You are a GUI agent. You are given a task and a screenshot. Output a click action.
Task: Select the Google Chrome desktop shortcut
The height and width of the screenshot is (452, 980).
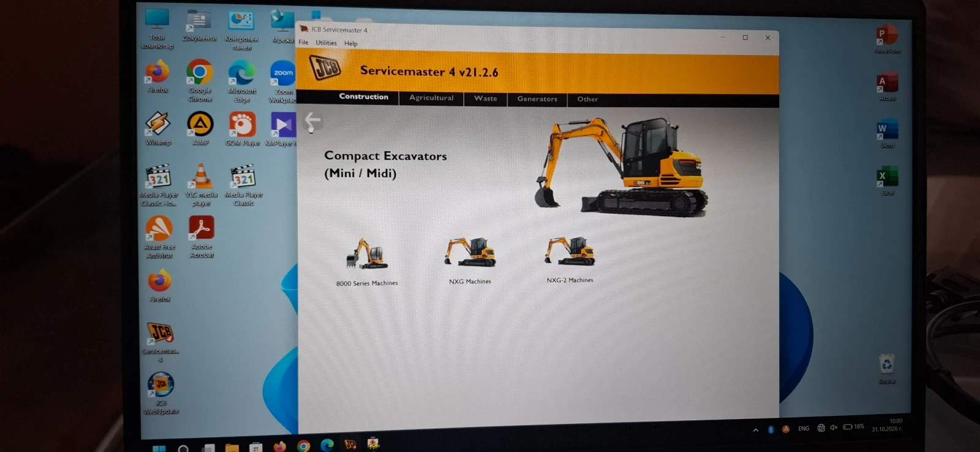[x=200, y=80]
